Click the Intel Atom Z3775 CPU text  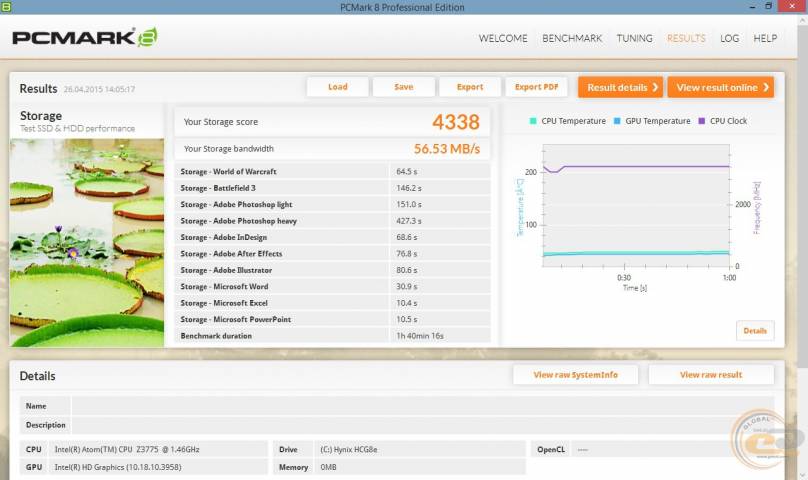coord(127,450)
